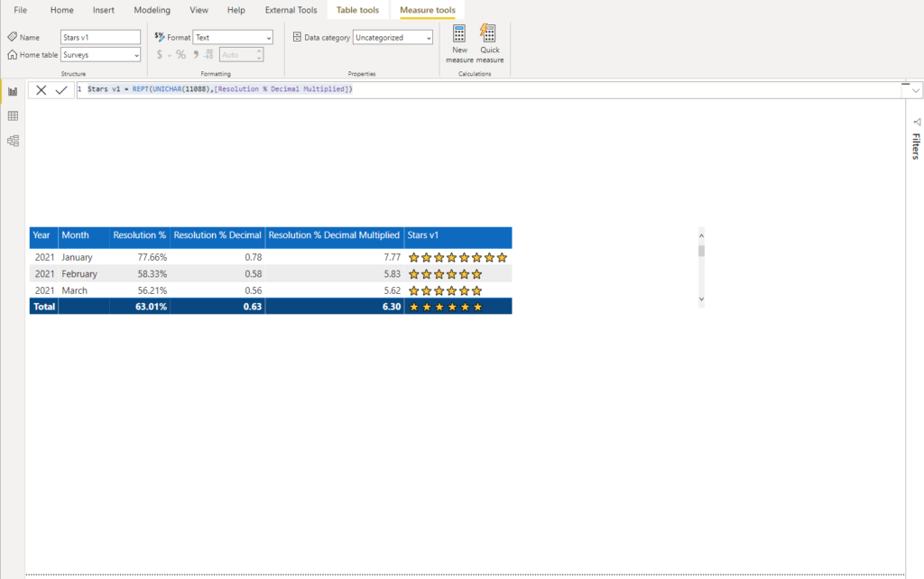Open the Insert ribbon tab
The height and width of the screenshot is (579, 924).
pos(104,10)
